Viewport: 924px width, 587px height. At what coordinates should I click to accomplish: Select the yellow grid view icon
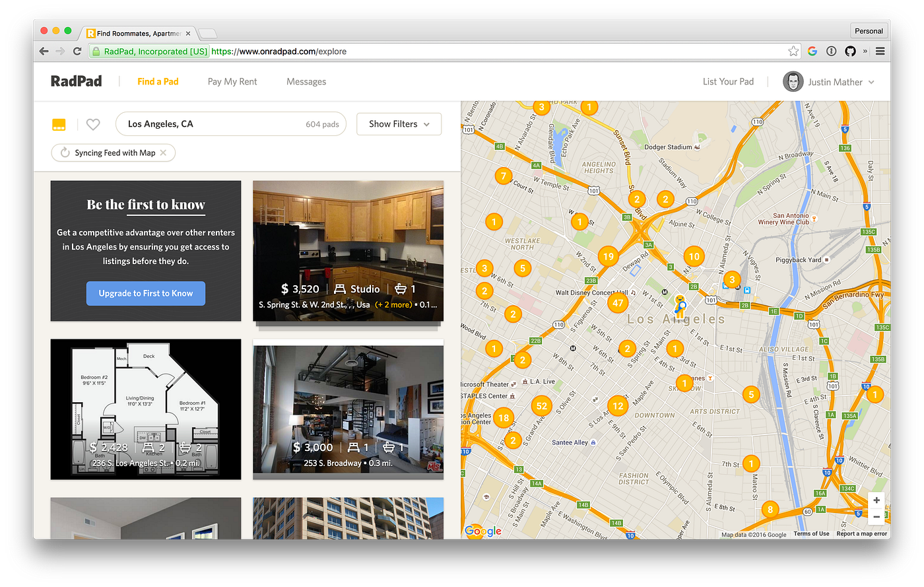coord(59,124)
